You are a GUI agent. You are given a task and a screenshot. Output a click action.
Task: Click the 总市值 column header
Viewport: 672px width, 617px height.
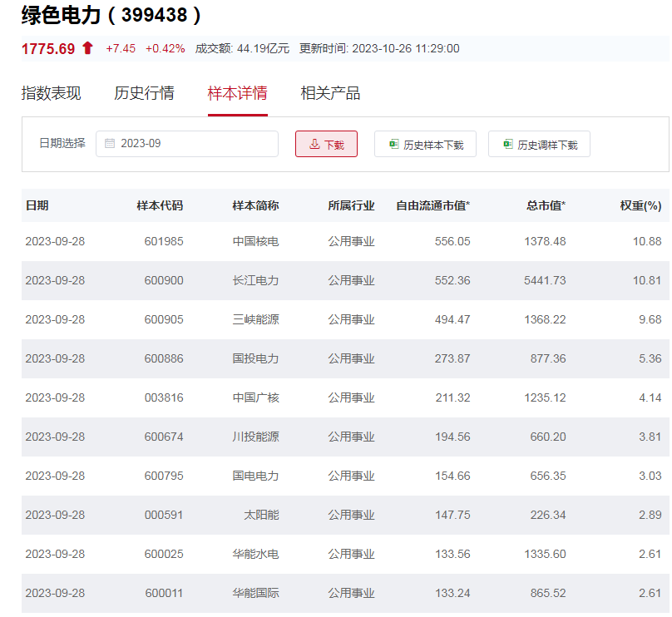coord(546,205)
